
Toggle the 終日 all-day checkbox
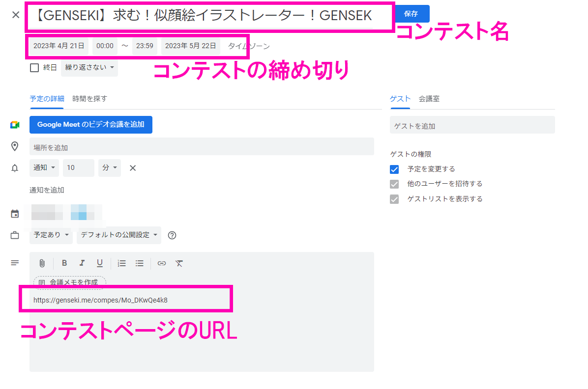pyautogui.click(x=34, y=68)
